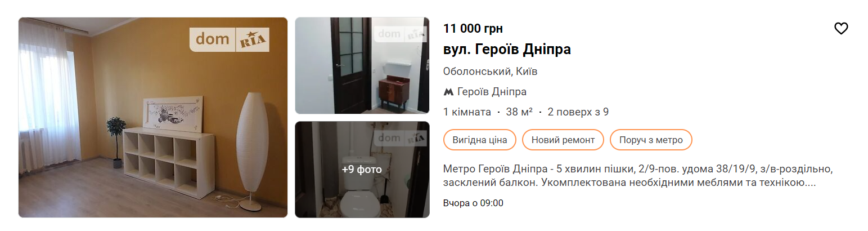Screen dimensions: 868x231
Task: Click the Героїв Дніпра metro station name
Action: 492,92
